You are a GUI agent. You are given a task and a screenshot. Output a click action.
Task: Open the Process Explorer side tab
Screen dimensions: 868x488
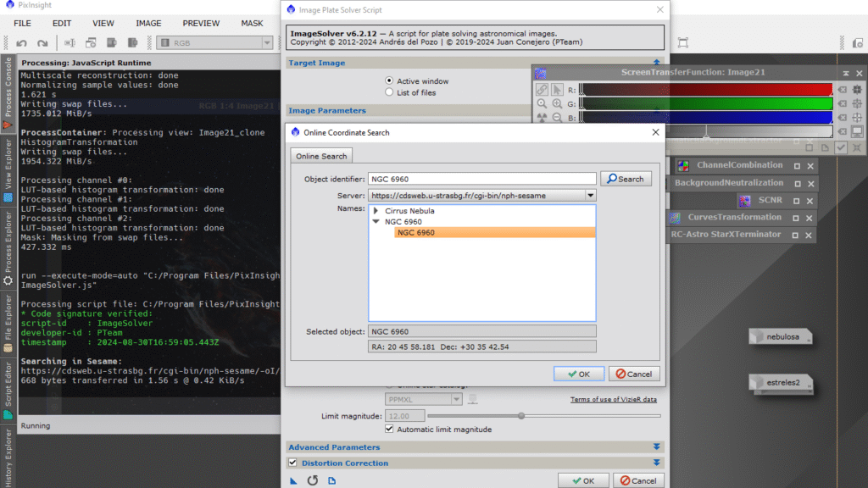[8, 249]
